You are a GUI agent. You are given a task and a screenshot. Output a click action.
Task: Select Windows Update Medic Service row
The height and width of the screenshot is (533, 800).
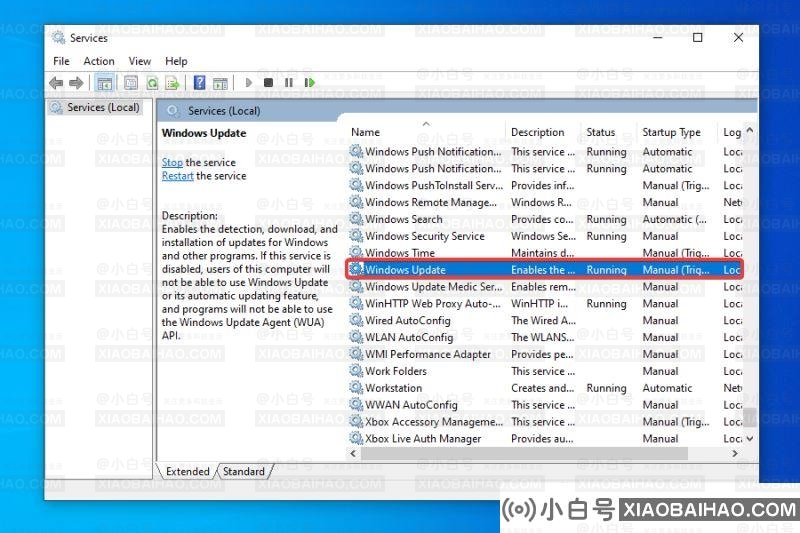[x=544, y=287]
